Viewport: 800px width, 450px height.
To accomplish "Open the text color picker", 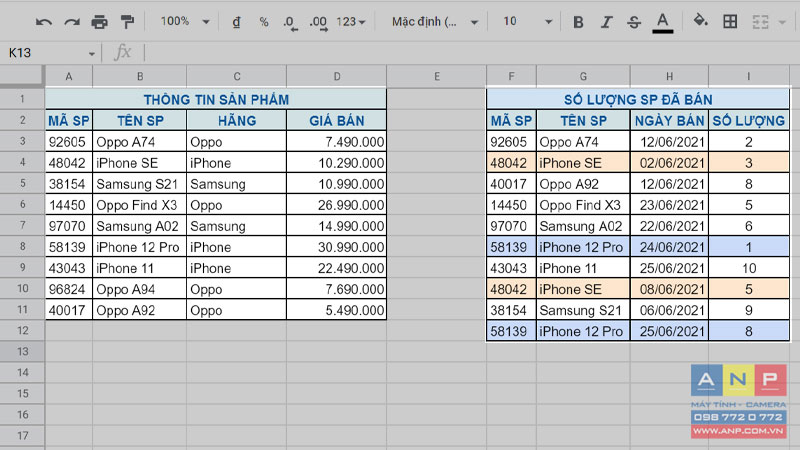I will point(662,23).
